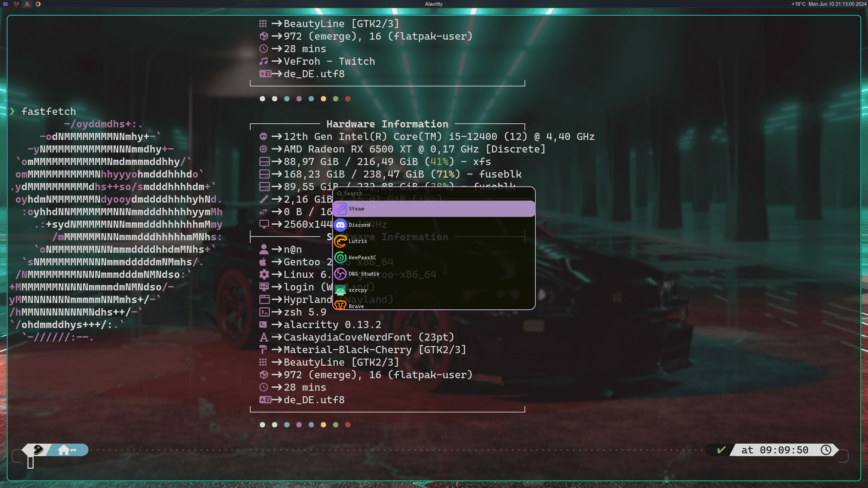Click the 'alacritty 0.13.2' text
The width and height of the screenshot is (868, 488).
coord(332,325)
